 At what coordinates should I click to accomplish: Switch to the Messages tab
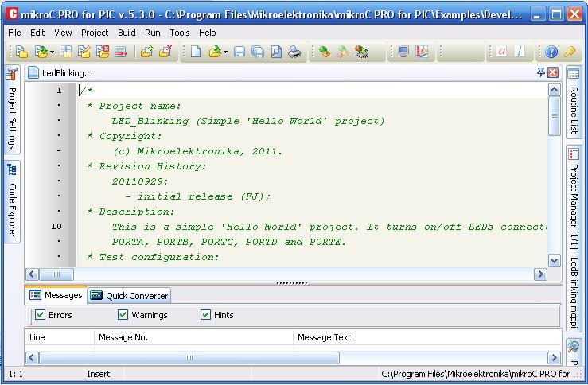coord(56,295)
